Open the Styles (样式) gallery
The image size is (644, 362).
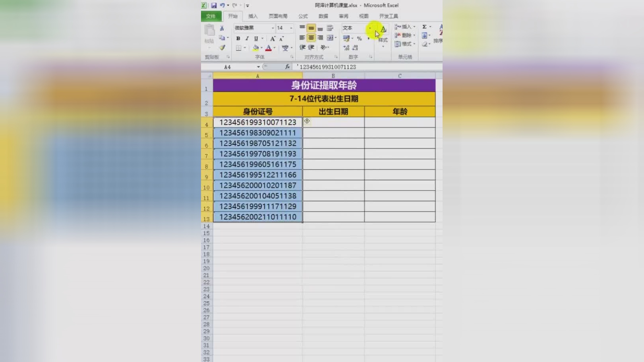click(383, 36)
